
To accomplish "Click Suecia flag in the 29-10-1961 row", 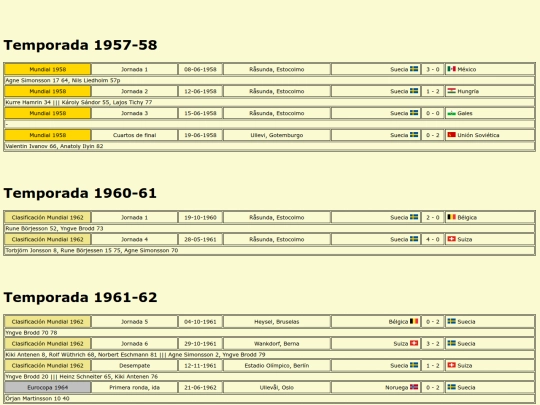I will [x=451, y=343].
